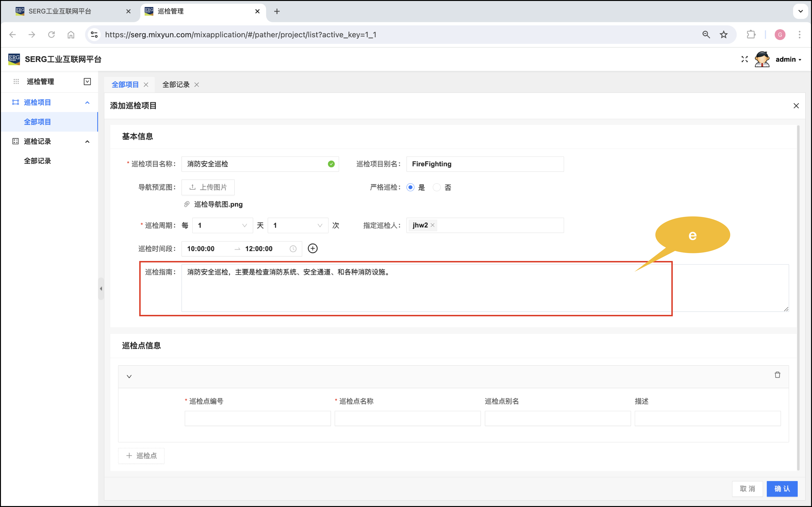Viewport: 812px width, 507px height.
Task: Click the 上传图片 upload button
Action: point(208,187)
